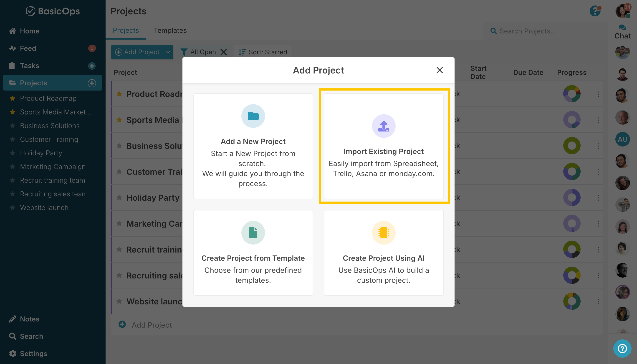Open the help question mark bubble
Screen dimensions: 637x364
tap(622, 348)
